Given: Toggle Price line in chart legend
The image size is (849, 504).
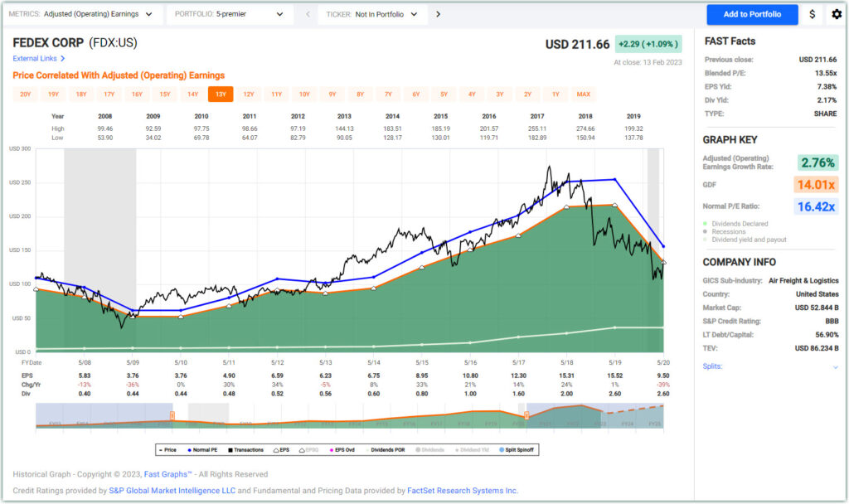Looking at the screenshot, I should coord(168,450).
